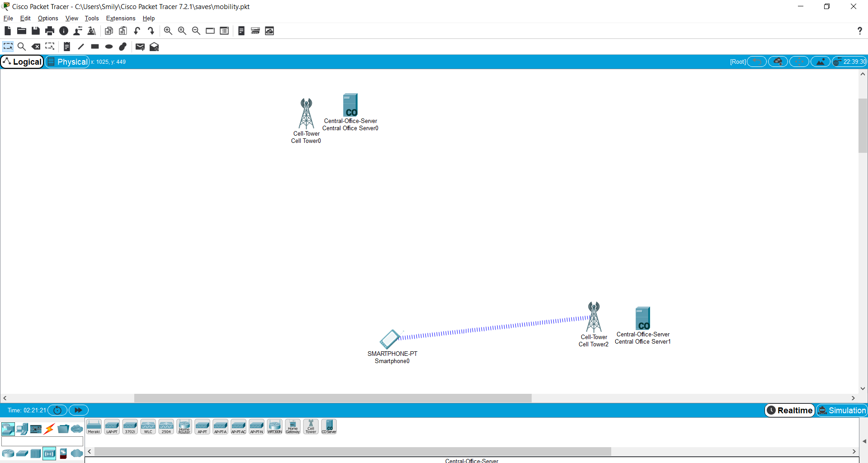Pick Meraki device from palette

click(x=94, y=427)
